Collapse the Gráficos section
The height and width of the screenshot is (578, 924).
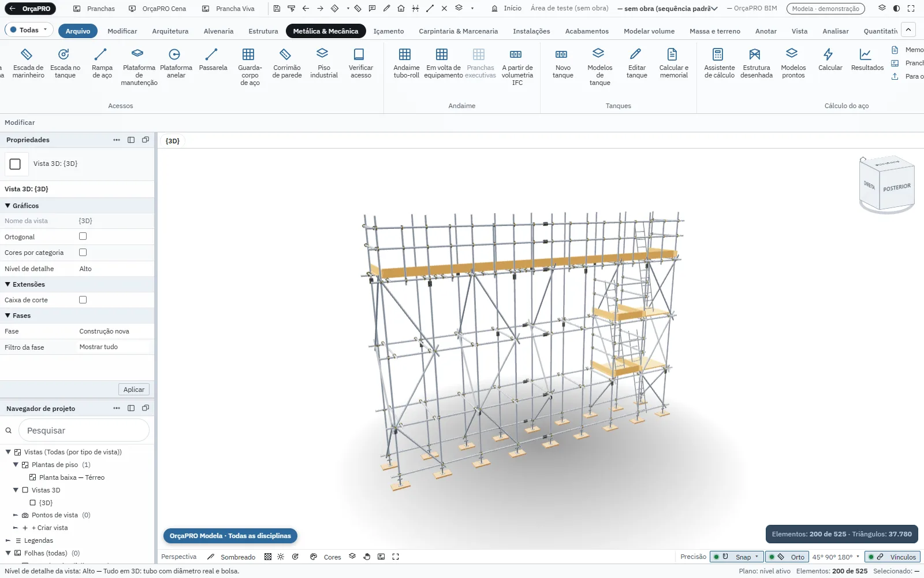point(8,206)
